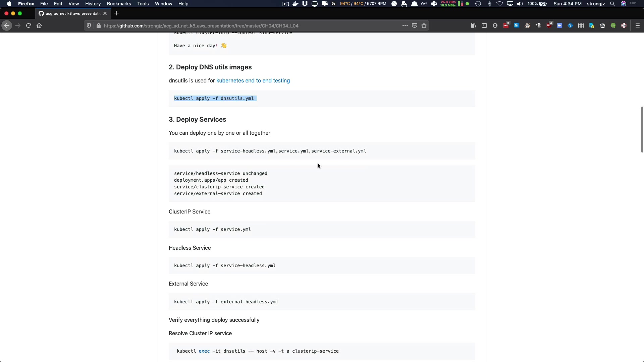Open the Firefox hamburger application menu

coord(638,26)
